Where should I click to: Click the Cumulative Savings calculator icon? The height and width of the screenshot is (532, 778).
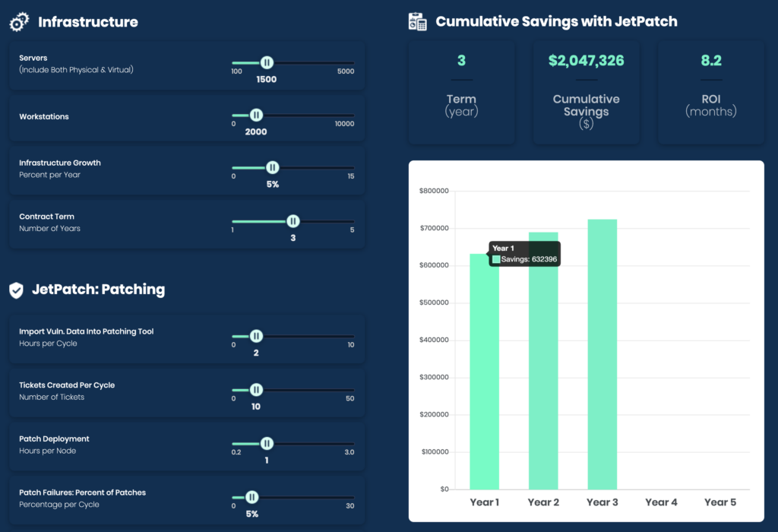coord(417,21)
